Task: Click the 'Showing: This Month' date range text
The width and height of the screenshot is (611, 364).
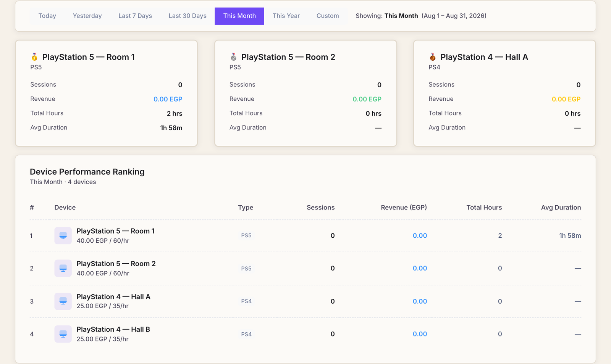Action: click(421, 16)
